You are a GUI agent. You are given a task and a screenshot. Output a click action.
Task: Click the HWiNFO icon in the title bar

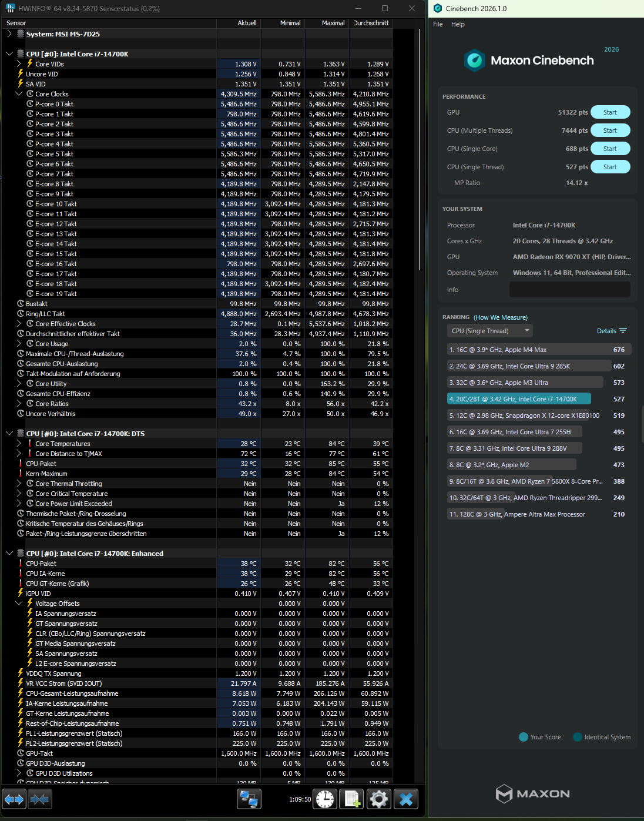(x=9, y=9)
